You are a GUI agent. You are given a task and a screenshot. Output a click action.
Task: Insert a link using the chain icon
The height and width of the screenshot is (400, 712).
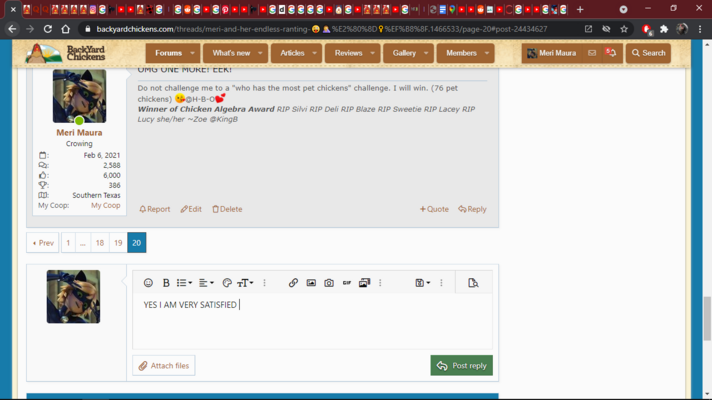[x=293, y=283]
